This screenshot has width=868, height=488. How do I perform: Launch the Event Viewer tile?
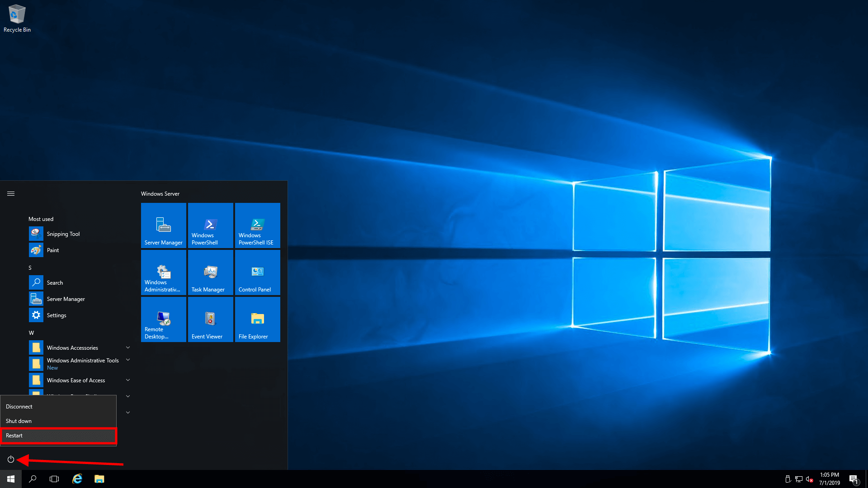211,319
